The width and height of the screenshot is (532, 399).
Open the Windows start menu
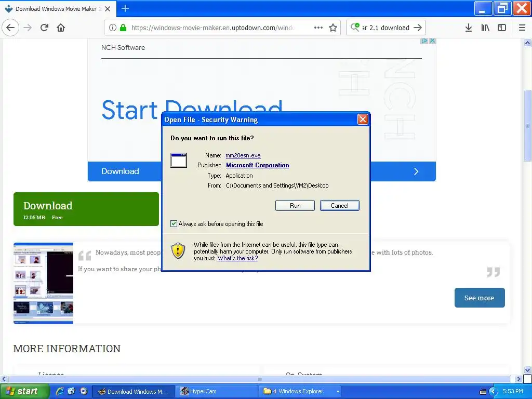tap(24, 391)
